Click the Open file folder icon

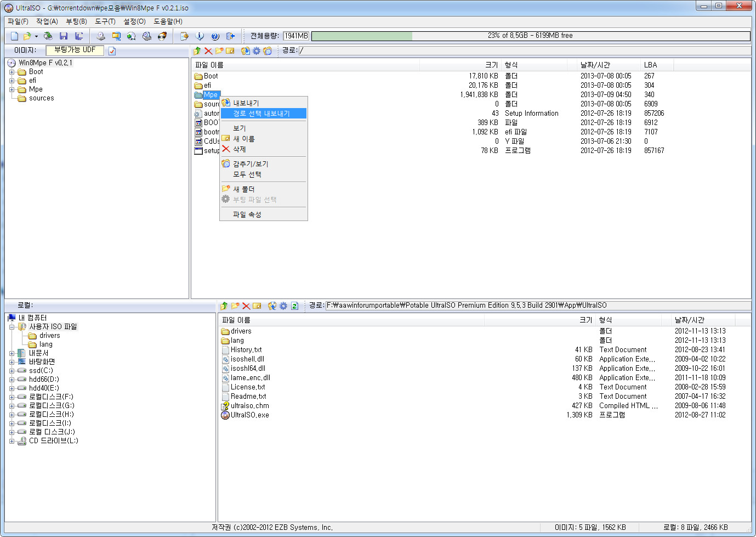(27, 36)
